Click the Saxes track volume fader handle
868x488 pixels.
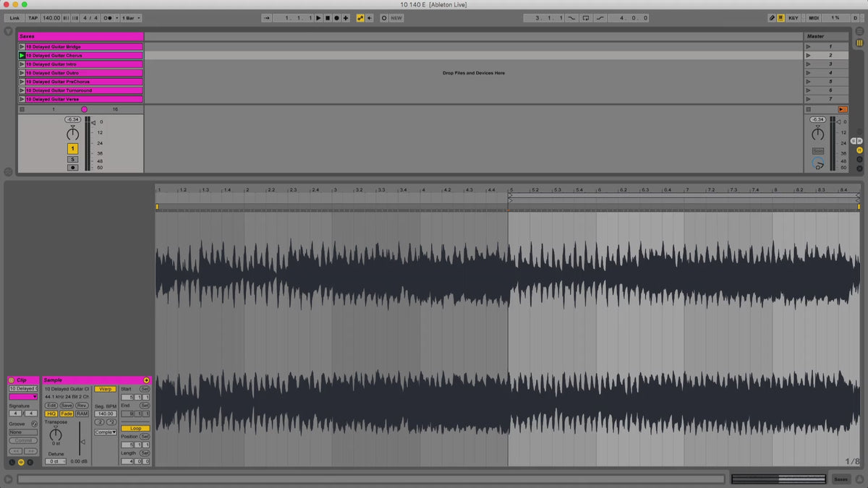point(93,123)
